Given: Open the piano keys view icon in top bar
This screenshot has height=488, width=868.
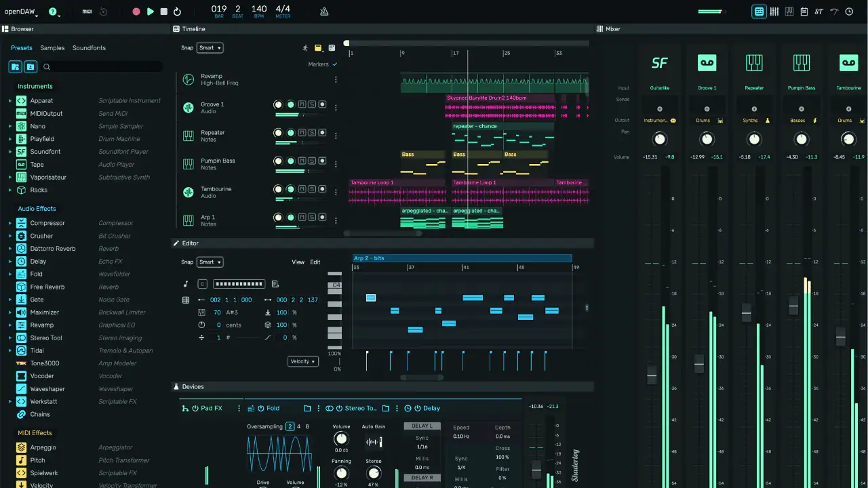Looking at the screenshot, I should pyautogui.click(x=789, y=12).
